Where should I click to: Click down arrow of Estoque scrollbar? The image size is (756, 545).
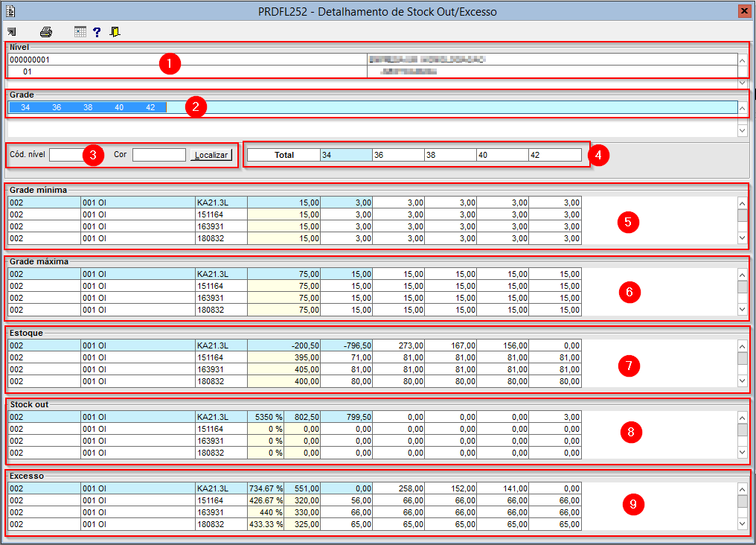[743, 381]
